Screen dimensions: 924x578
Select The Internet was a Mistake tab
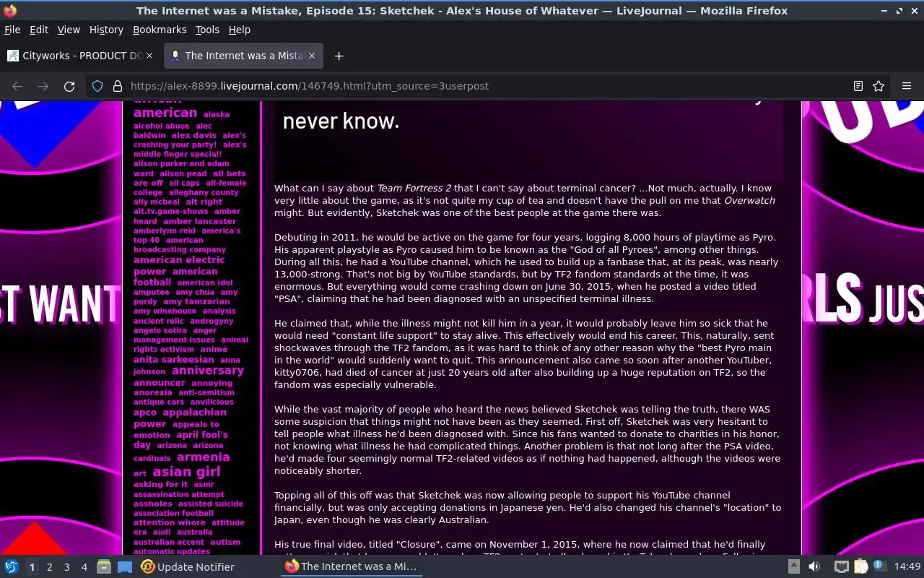(244, 56)
